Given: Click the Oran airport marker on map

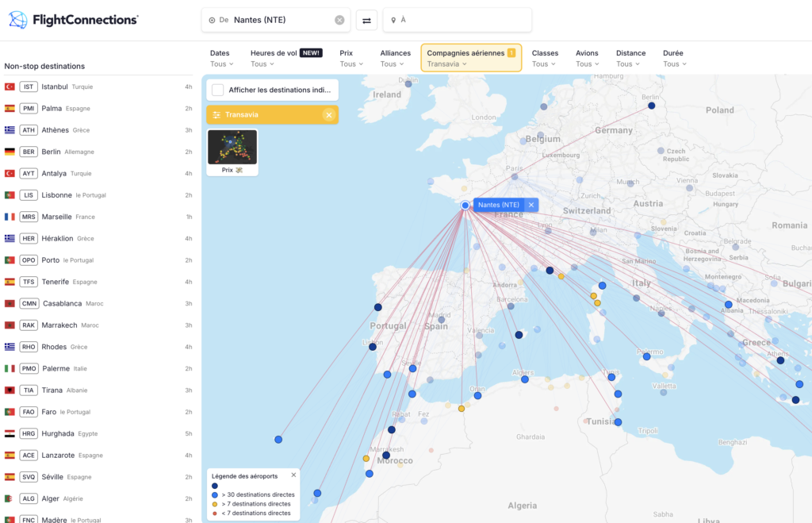Looking at the screenshot, I should (x=478, y=395).
